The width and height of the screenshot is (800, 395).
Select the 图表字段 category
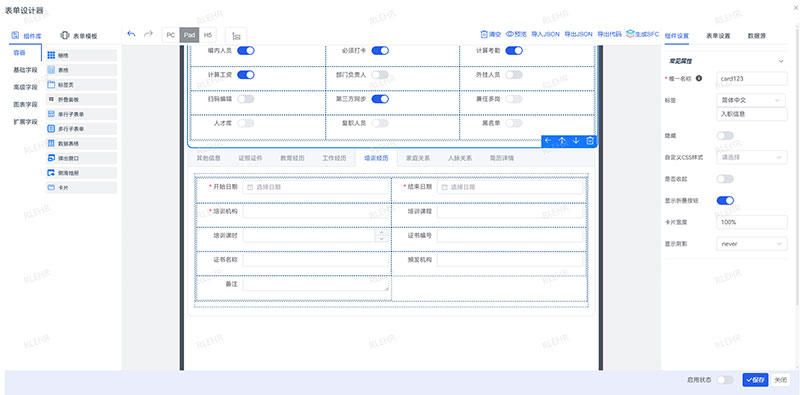pos(26,104)
